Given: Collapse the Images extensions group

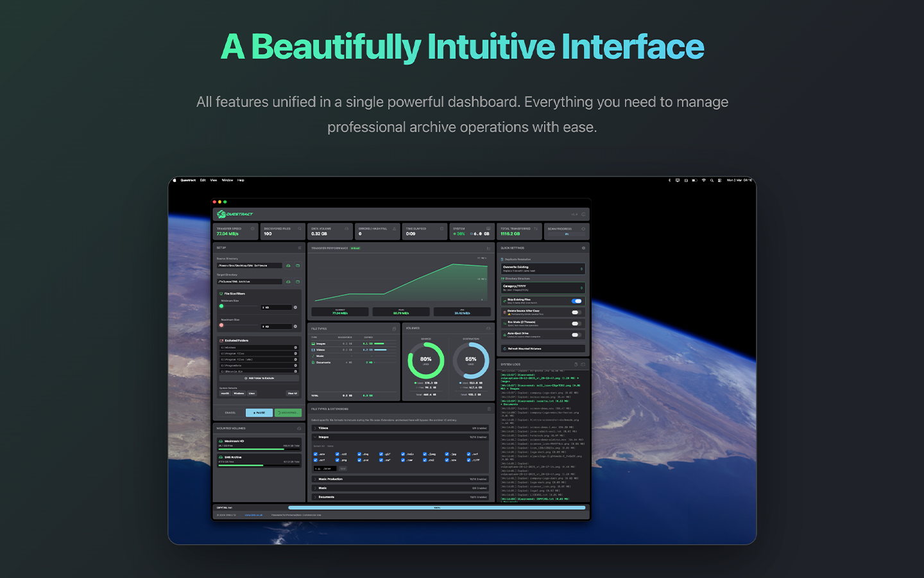Looking at the screenshot, I should pyautogui.click(x=400, y=437).
